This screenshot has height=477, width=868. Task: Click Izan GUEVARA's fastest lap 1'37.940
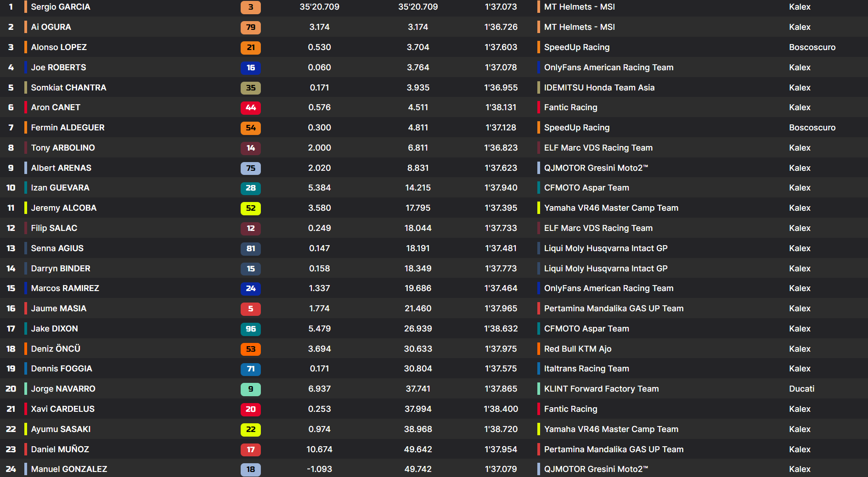point(501,188)
